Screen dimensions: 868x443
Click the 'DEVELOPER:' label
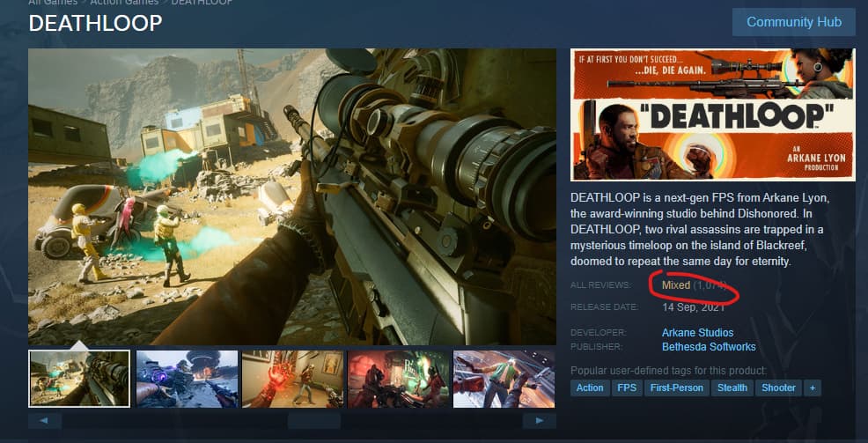point(599,333)
